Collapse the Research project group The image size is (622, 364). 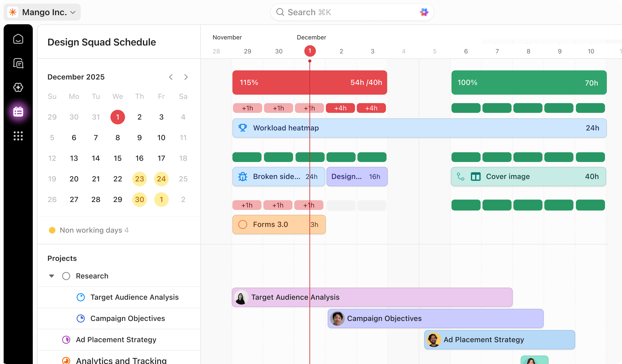[52, 276]
